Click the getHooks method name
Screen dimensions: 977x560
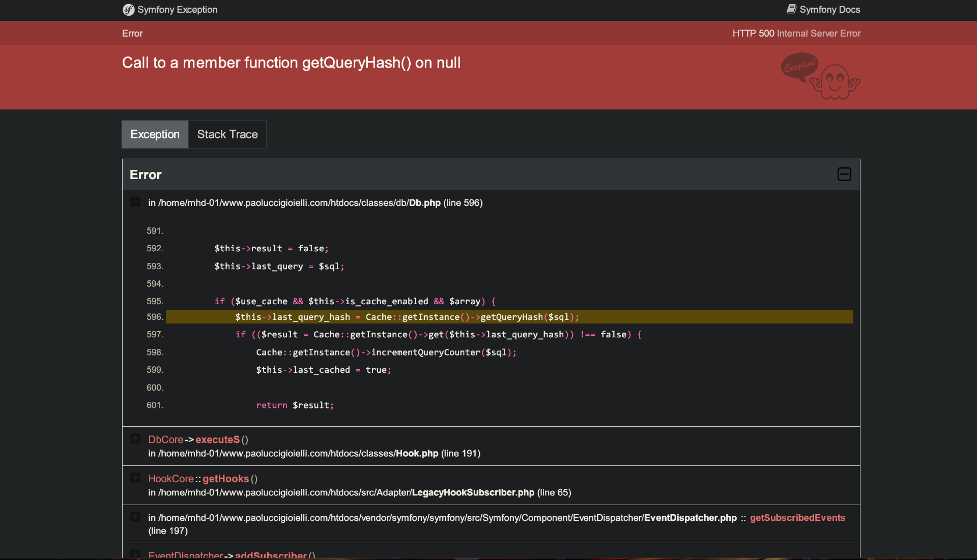[225, 479]
